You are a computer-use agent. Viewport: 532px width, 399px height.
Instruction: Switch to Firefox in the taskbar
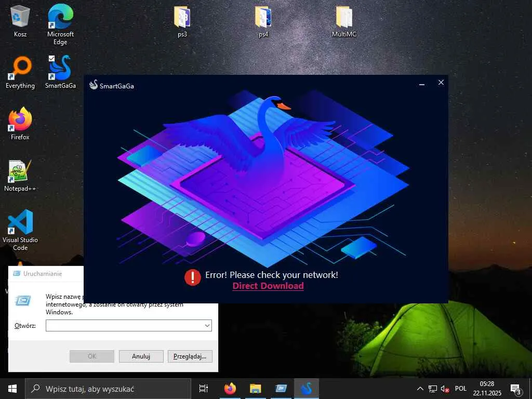click(x=230, y=389)
